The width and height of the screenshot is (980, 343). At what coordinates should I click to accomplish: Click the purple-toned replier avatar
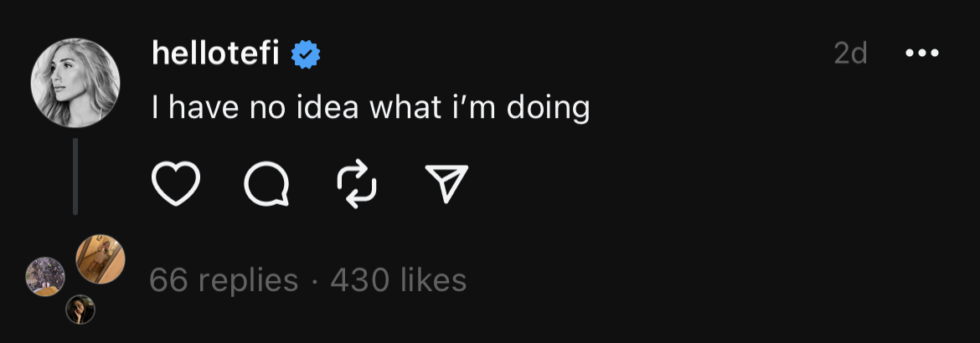tap(45, 277)
